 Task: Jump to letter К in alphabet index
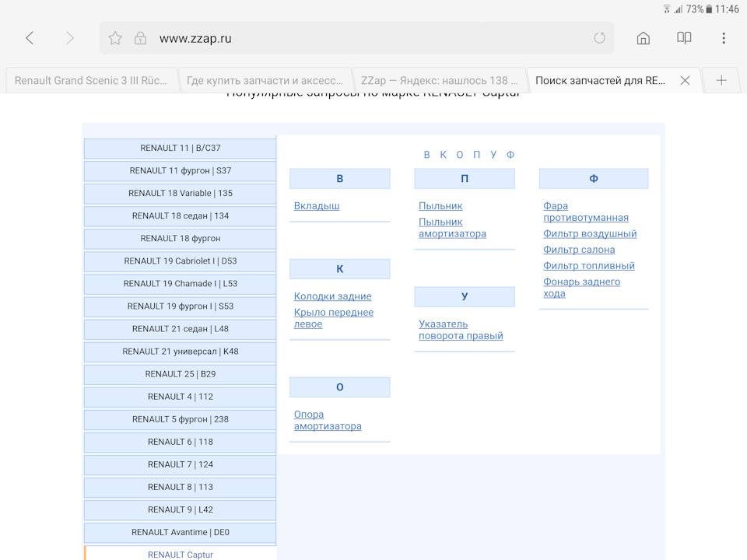(443, 155)
